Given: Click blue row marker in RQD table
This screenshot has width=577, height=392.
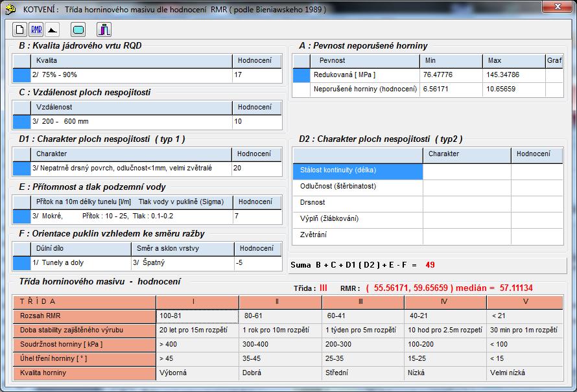Looking at the screenshot, I should [21, 75].
